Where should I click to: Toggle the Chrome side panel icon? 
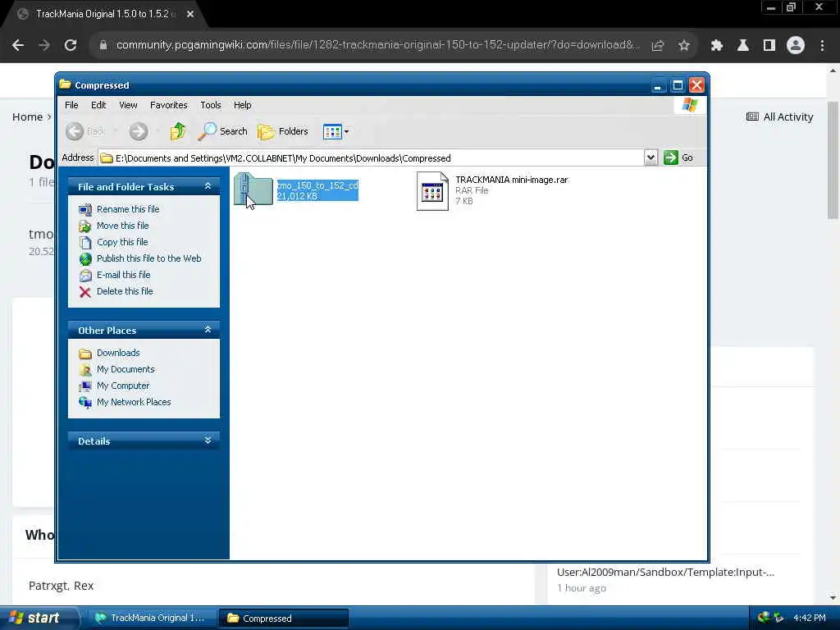tap(769, 46)
